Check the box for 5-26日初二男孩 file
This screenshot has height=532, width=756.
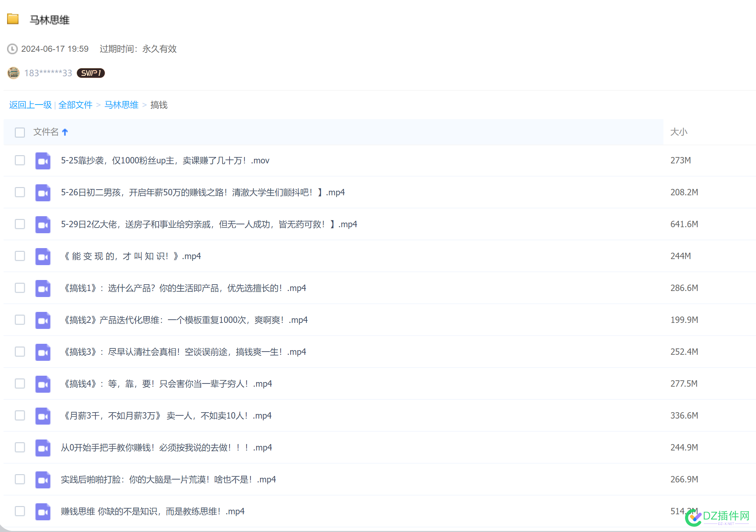point(20,192)
